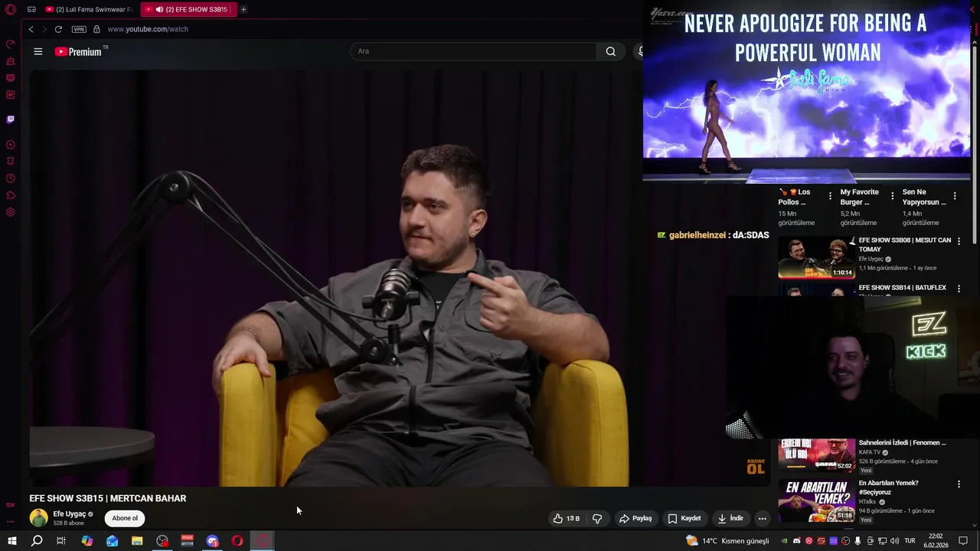
Task: Open the Windows Start menu
Action: (x=11, y=541)
